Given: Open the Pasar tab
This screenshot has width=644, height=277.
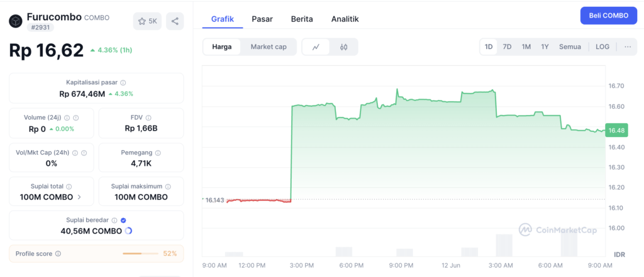Looking at the screenshot, I should click(x=262, y=19).
